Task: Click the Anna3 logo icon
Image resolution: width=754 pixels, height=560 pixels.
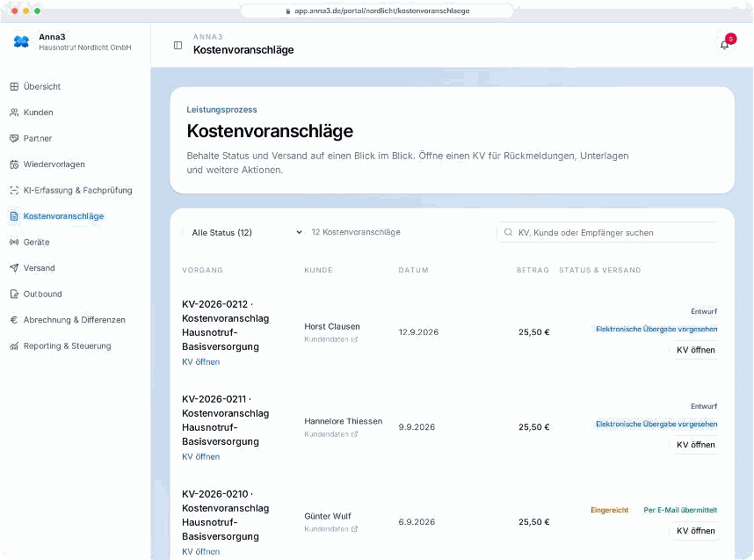Action: 21,42
